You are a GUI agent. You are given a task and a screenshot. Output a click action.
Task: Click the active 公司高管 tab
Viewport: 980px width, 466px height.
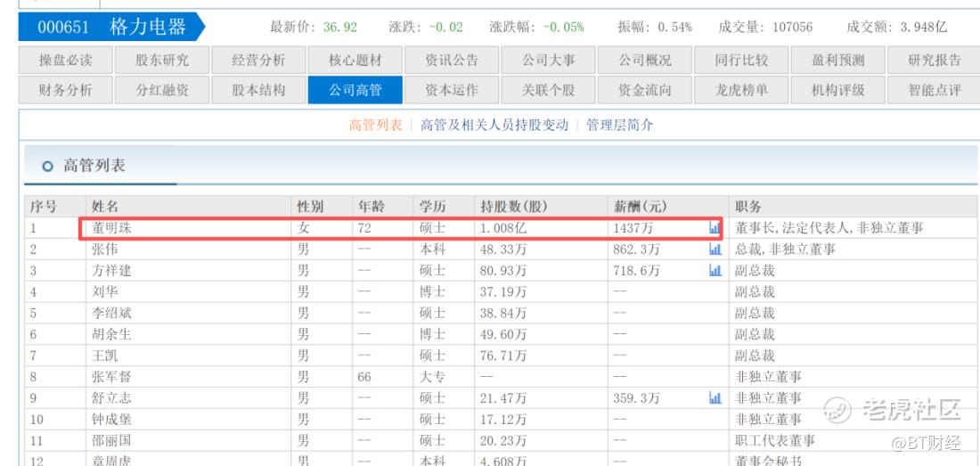[355, 90]
